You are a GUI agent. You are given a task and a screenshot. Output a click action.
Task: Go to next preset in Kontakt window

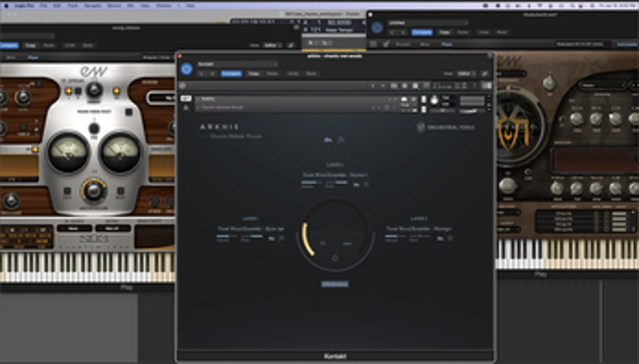tap(213, 74)
